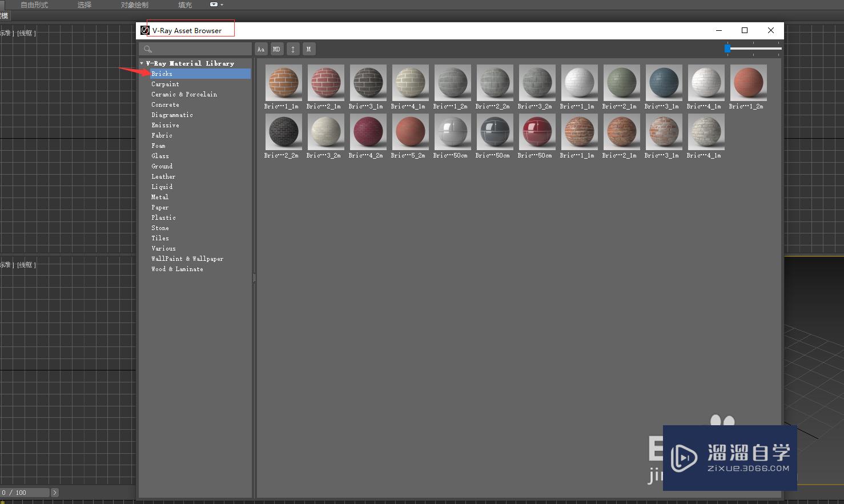Click [线框] label in lower viewport

tap(26, 265)
